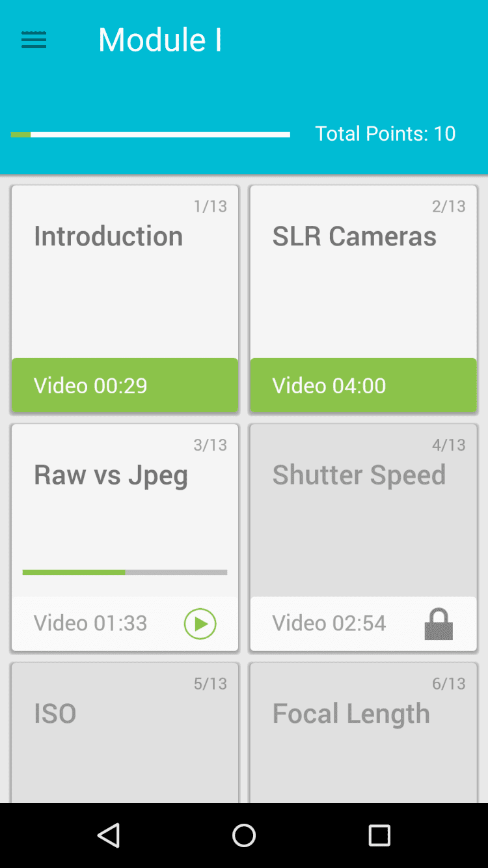Tap the green Video 00:29 bar
Image resolution: width=488 pixels, height=868 pixels.
click(x=124, y=385)
